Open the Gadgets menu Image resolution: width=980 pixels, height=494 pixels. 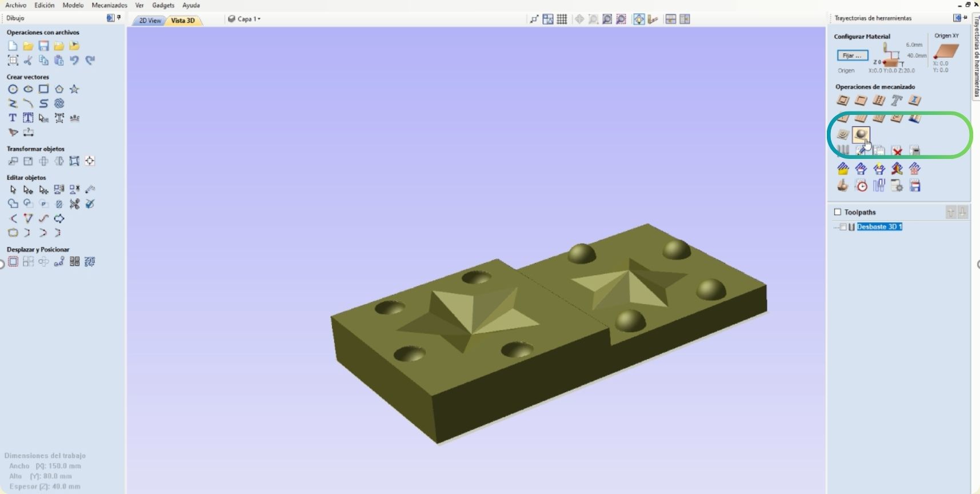coord(163,5)
